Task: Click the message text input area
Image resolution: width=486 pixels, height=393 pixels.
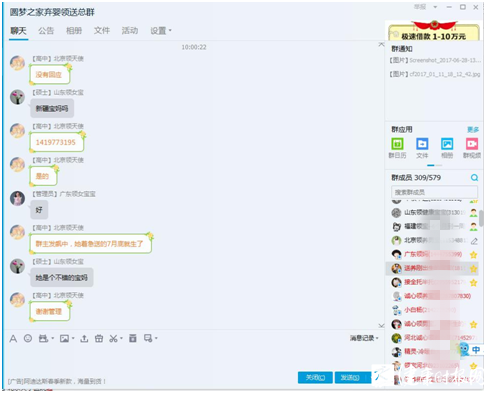Action: pos(192,357)
